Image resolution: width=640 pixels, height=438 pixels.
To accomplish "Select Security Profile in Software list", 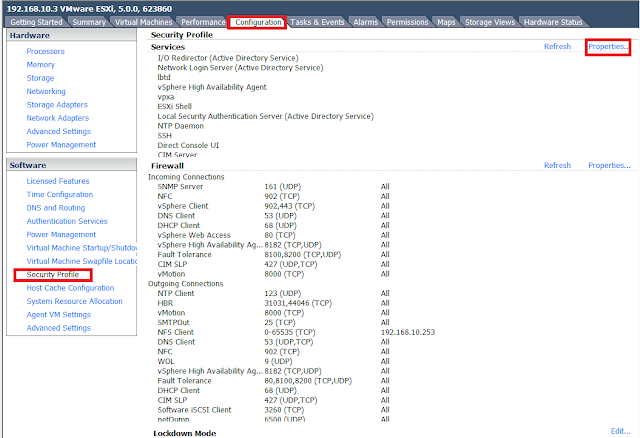I will click(x=53, y=275).
